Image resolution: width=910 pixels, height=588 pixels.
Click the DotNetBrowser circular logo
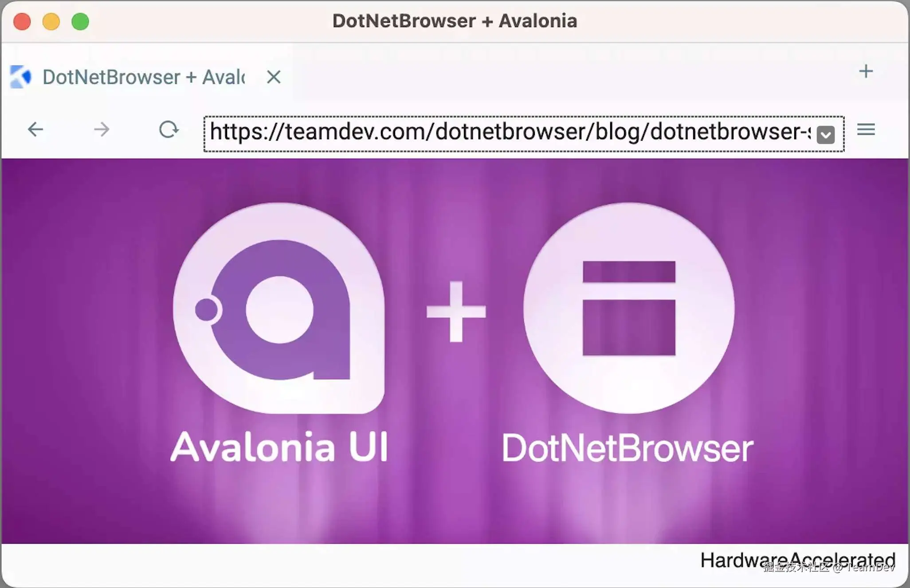629,308
